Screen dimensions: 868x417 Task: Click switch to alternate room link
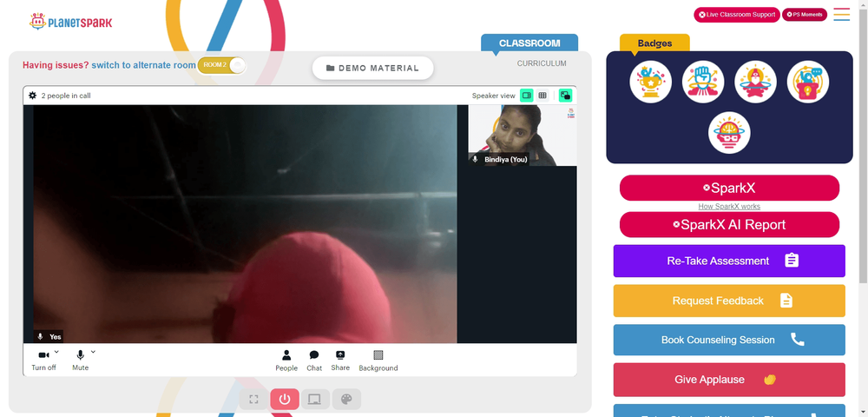(x=143, y=65)
